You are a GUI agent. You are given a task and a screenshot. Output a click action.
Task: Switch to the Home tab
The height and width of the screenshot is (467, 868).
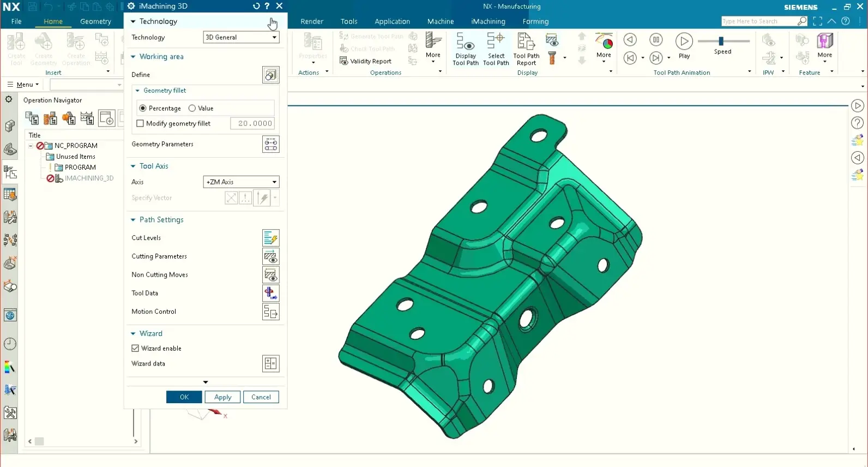click(x=53, y=21)
